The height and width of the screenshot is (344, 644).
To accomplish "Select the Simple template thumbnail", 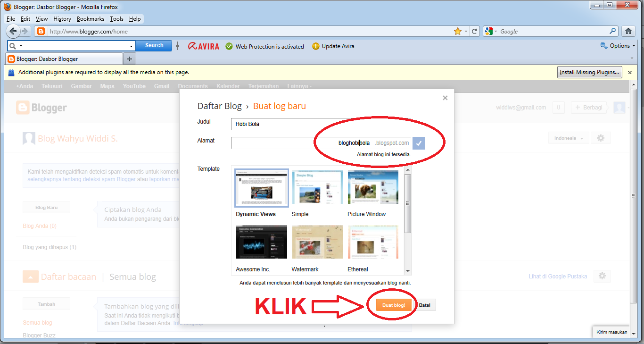I will point(317,188).
